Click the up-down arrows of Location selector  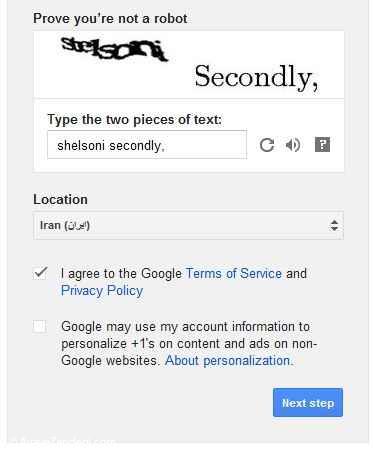tap(334, 225)
